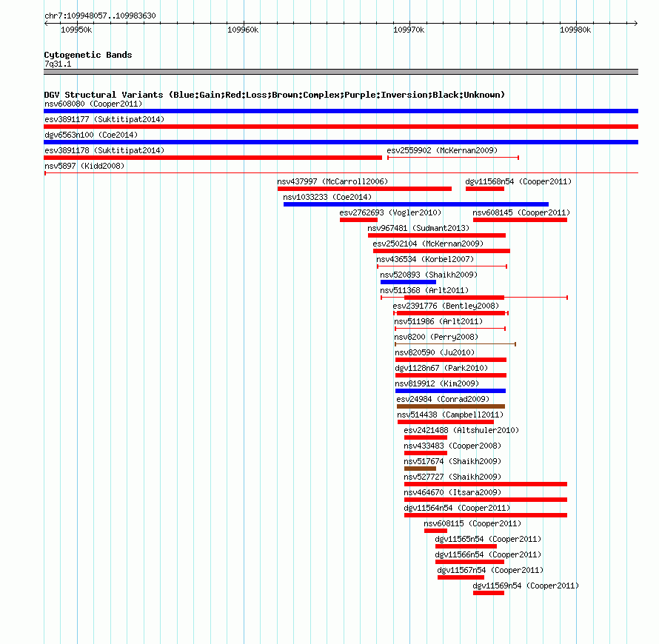The image size is (659, 644).
Task: Click nsv436534 (Korbel2007) label
Action: (425, 259)
